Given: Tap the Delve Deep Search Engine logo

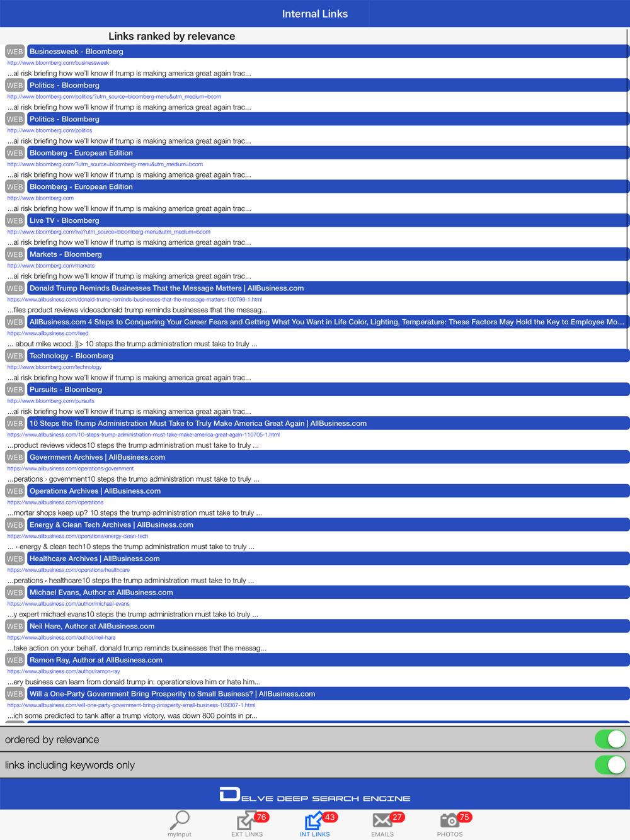Looking at the screenshot, I should [315, 795].
